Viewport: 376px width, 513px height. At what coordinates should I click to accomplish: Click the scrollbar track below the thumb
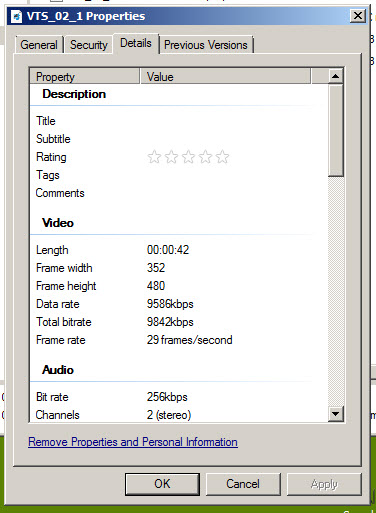click(x=335, y=291)
